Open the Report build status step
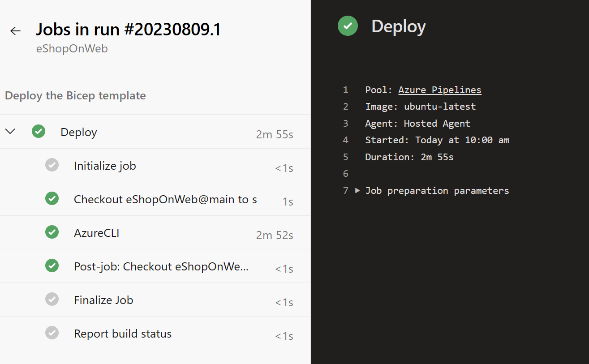This screenshot has width=589, height=364. tap(155, 333)
